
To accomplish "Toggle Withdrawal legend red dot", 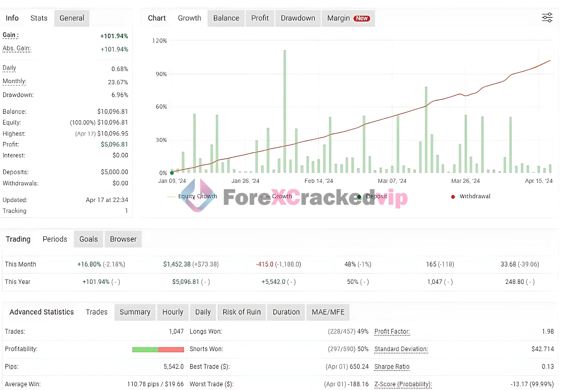I will pos(453,197).
